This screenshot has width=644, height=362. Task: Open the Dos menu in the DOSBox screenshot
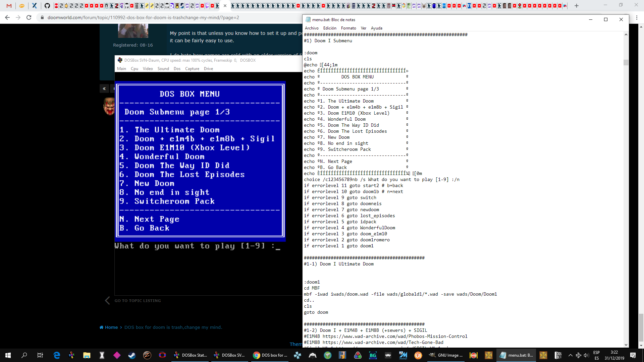pyautogui.click(x=177, y=69)
